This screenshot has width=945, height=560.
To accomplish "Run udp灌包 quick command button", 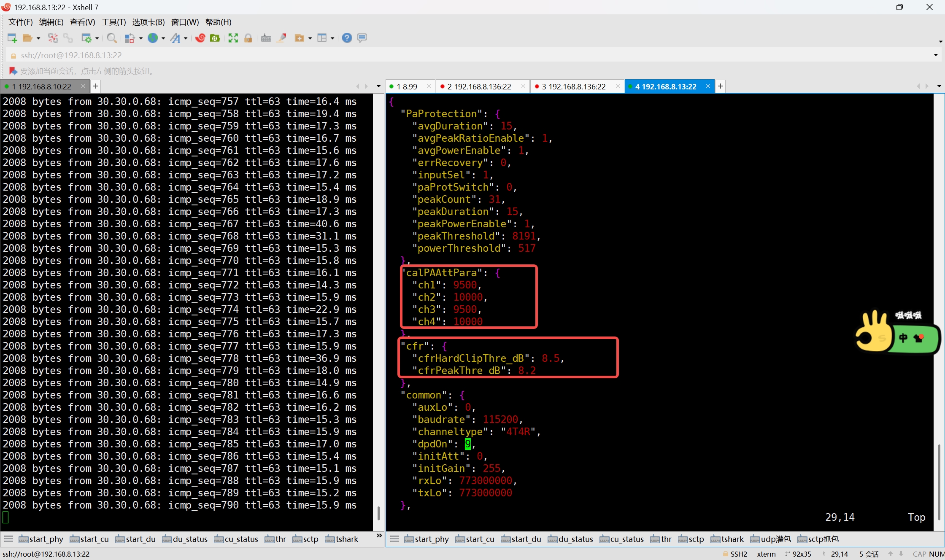I will pyautogui.click(x=770, y=539).
